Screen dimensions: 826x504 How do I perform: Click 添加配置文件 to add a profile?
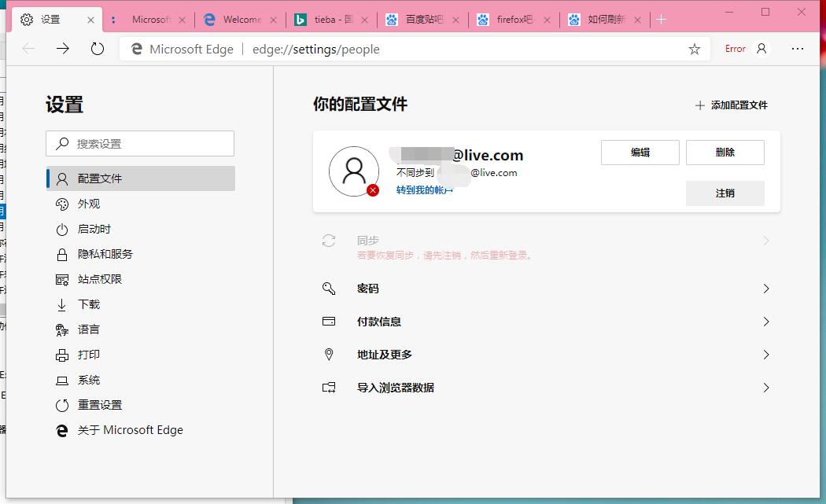coord(731,105)
